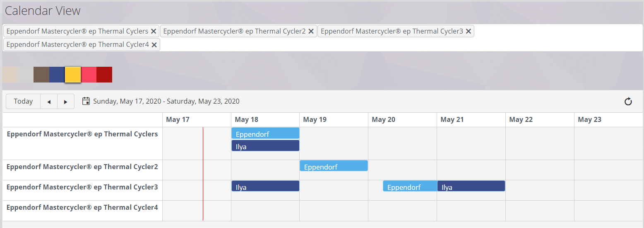Remove Thermal Cycler2 tag with X
This screenshot has width=644, height=228.
pos(311,32)
